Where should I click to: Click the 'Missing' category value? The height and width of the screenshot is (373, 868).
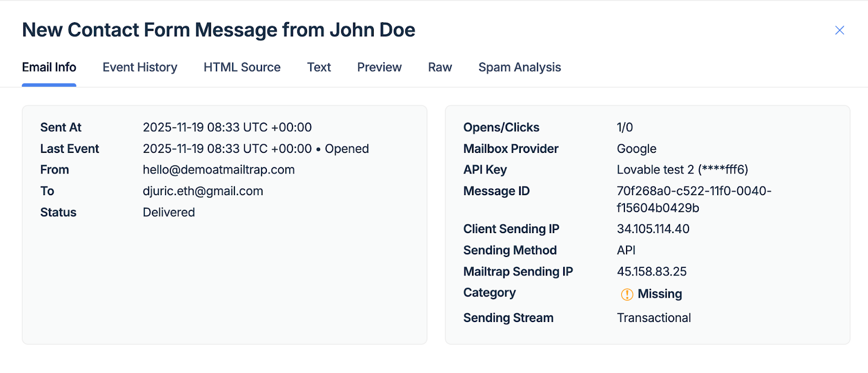coord(660,294)
